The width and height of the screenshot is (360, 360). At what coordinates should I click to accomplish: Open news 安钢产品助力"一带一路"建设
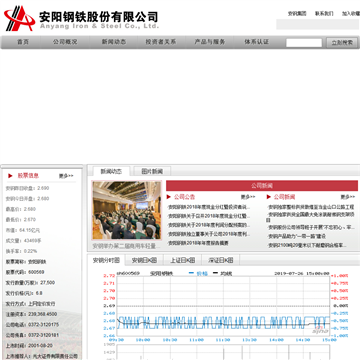[x=297, y=236]
